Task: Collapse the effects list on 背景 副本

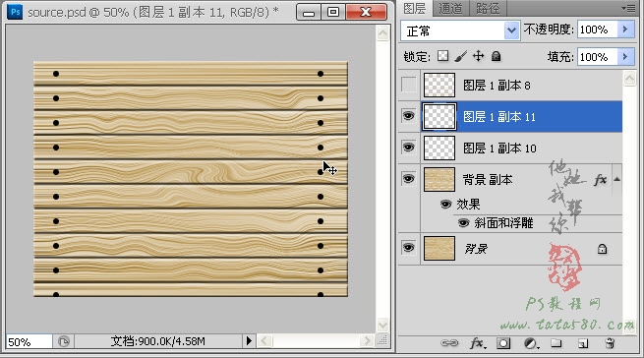Action: [616, 179]
